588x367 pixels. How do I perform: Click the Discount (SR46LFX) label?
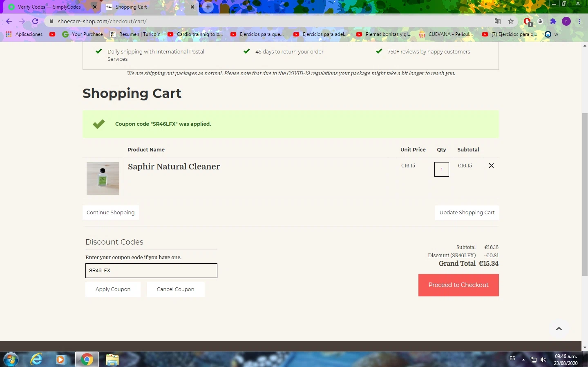[x=452, y=256]
